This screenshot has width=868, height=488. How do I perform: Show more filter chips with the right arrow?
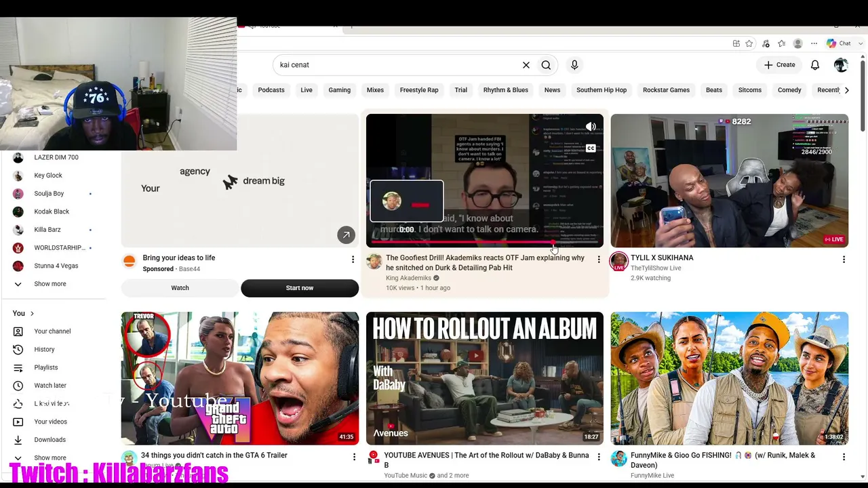pyautogui.click(x=846, y=90)
